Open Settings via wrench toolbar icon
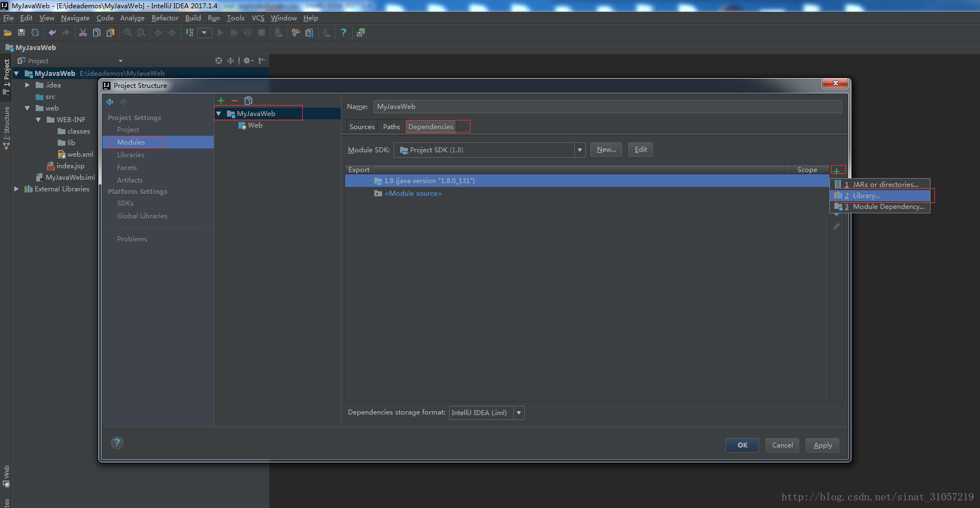This screenshot has width=980, height=508. pos(296,32)
